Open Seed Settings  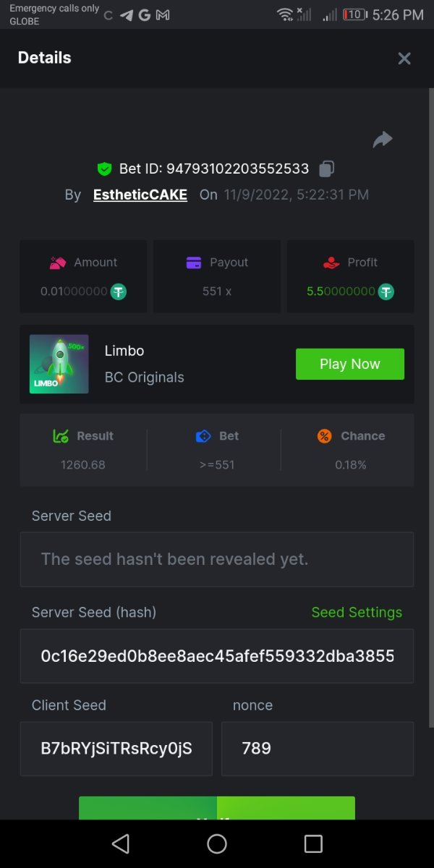point(357,612)
